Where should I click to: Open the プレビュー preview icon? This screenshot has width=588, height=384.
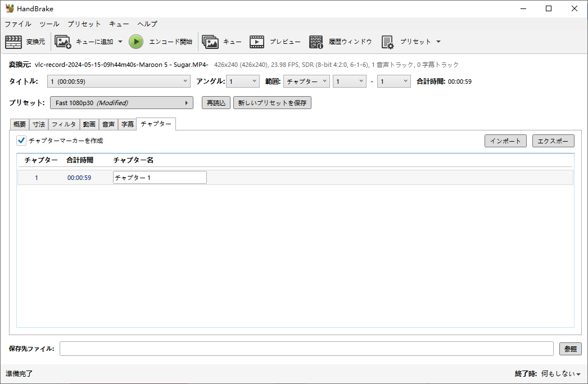pyautogui.click(x=257, y=42)
